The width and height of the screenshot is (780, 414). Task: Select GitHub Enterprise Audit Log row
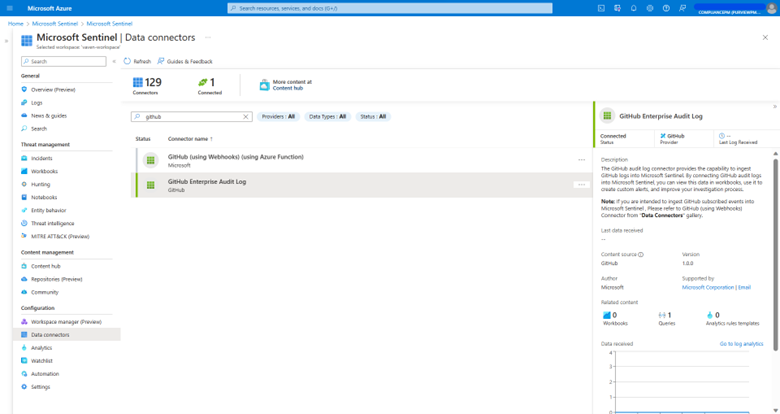click(364, 185)
